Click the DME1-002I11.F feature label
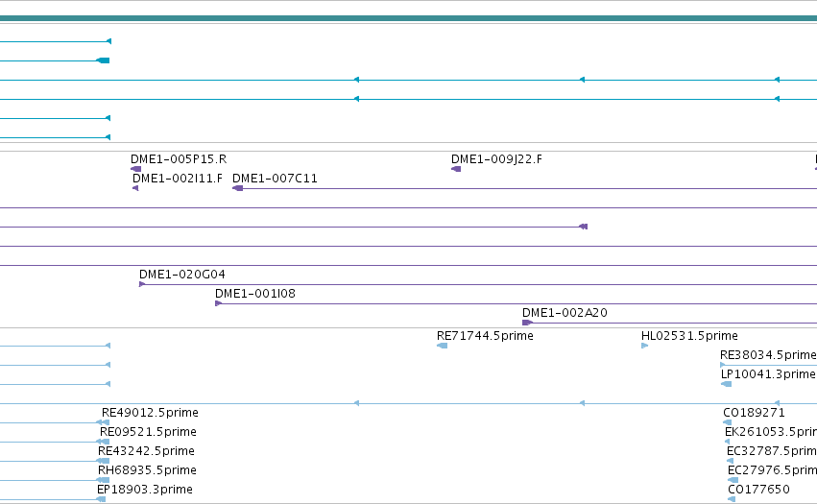Image resolution: width=817 pixels, height=504 pixels. click(x=178, y=179)
